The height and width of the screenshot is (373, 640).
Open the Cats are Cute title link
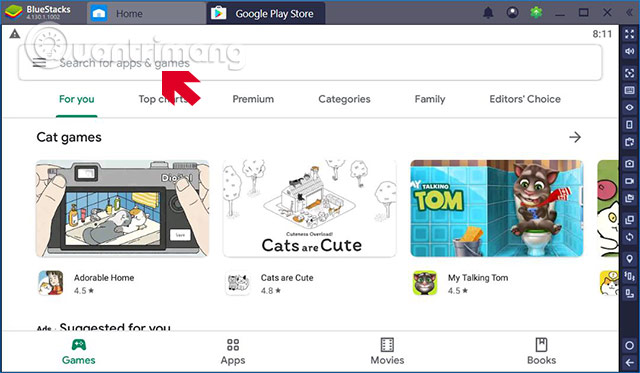tap(287, 278)
